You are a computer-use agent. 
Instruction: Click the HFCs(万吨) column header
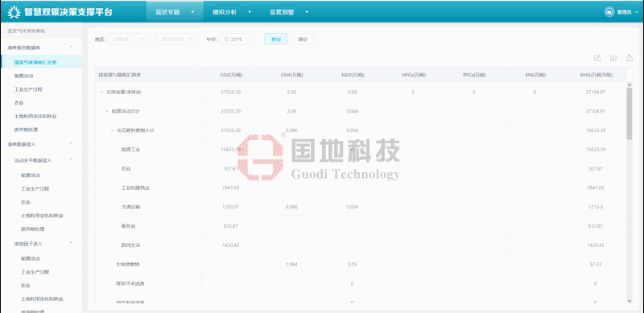pyautogui.click(x=414, y=75)
